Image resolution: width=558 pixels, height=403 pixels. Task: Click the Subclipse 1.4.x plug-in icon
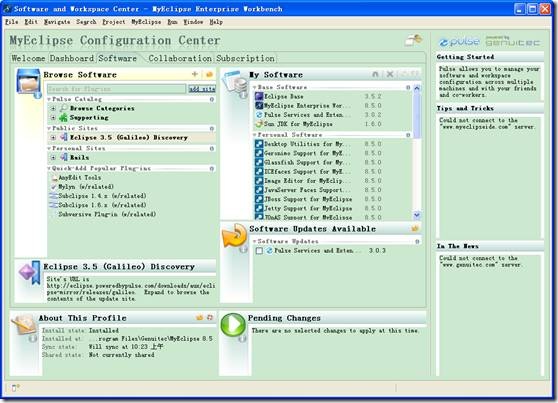[x=54, y=196]
